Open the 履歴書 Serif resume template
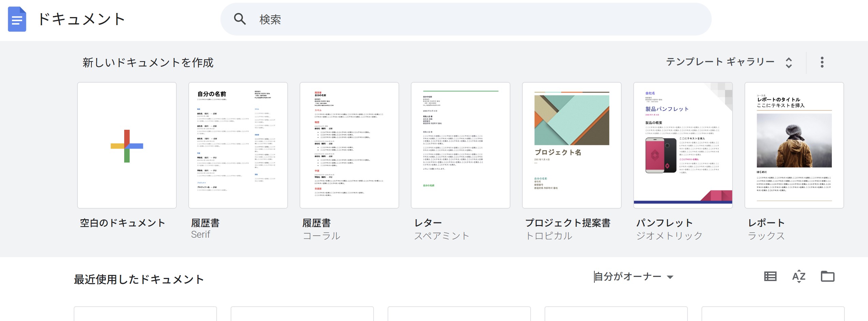The width and height of the screenshot is (868, 321). tap(238, 145)
